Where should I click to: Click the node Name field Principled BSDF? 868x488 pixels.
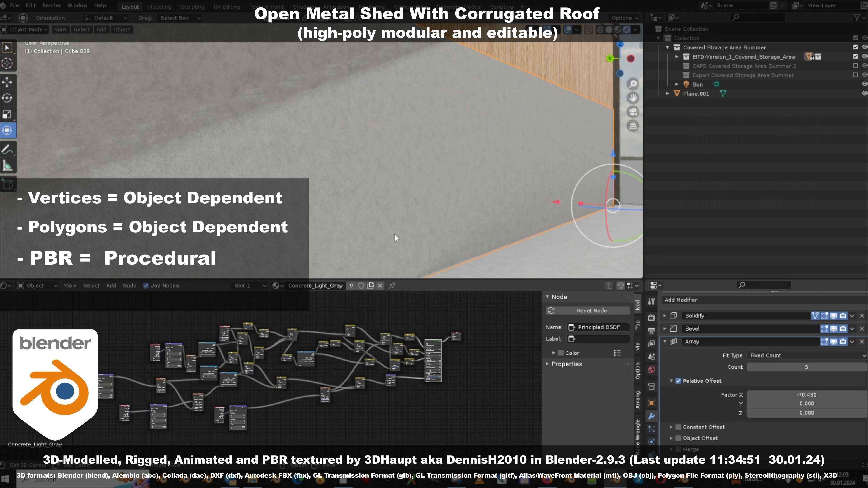598,327
